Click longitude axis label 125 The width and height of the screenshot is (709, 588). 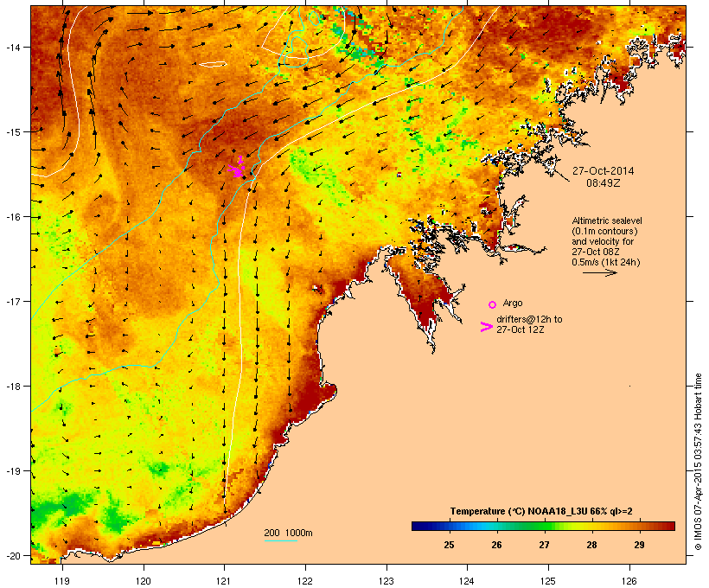tap(548, 581)
